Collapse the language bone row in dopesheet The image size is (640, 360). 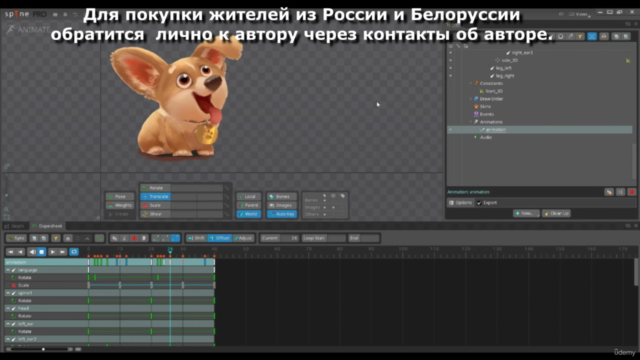click(8, 270)
